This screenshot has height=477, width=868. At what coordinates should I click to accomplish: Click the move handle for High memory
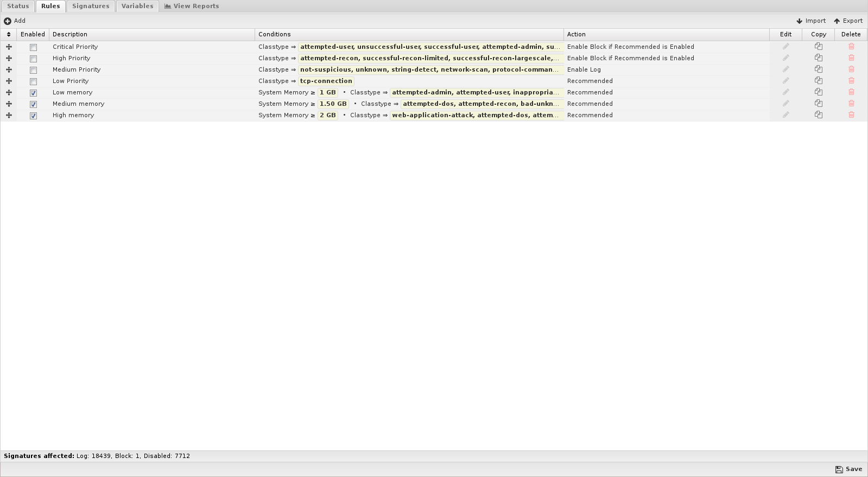click(x=9, y=115)
